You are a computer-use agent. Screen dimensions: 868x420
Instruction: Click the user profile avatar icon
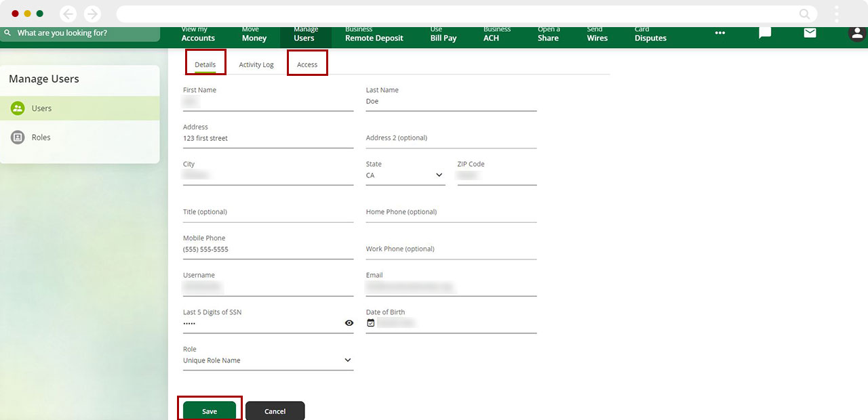tap(857, 33)
